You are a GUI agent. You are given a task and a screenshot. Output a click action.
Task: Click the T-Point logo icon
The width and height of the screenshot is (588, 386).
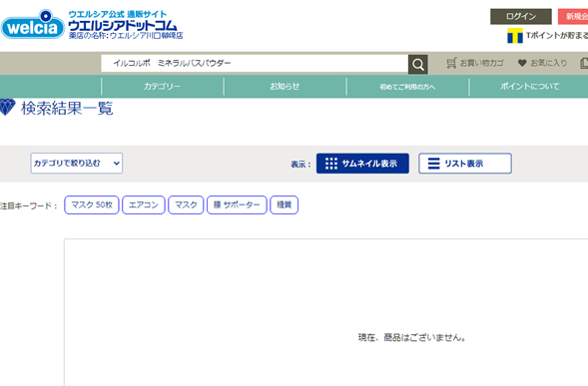515,36
